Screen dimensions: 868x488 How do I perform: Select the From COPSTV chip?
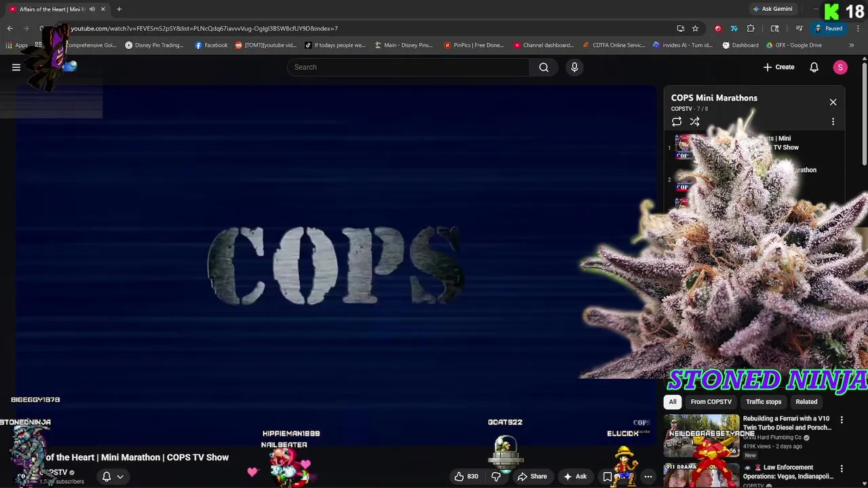pyautogui.click(x=711, y=402)
